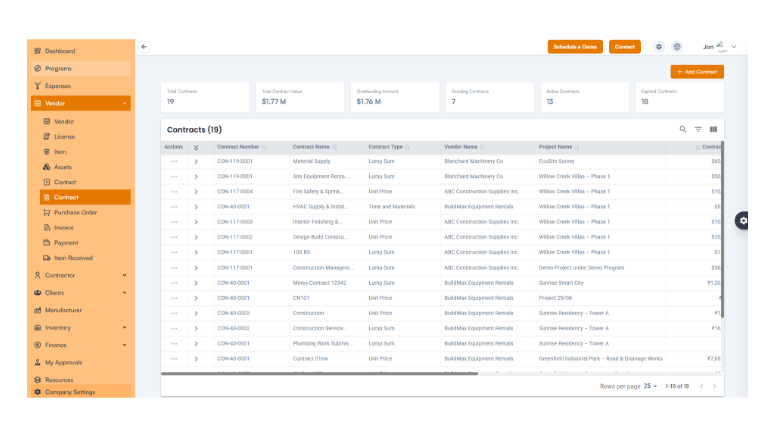The height and width of the screenshot is (436, 775).
Task: Expand all rows using header double chevron
Action: point(196,147)
